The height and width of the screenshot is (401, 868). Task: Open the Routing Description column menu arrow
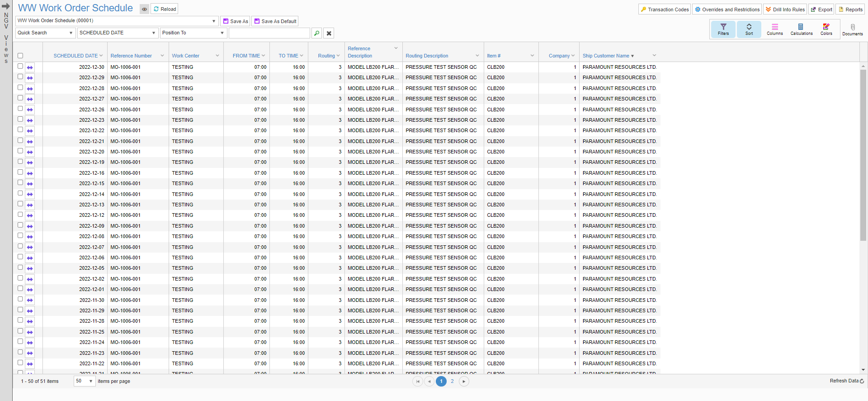point(477,56)
